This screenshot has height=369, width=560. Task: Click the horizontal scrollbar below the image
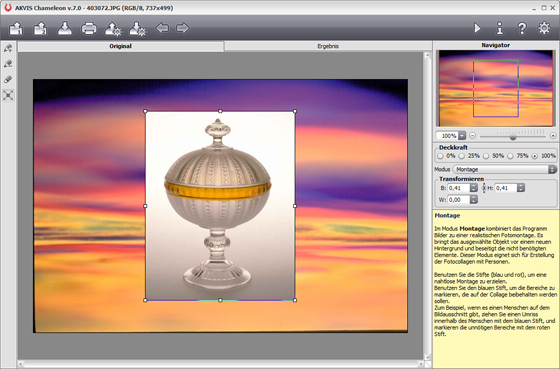(220, 364)
